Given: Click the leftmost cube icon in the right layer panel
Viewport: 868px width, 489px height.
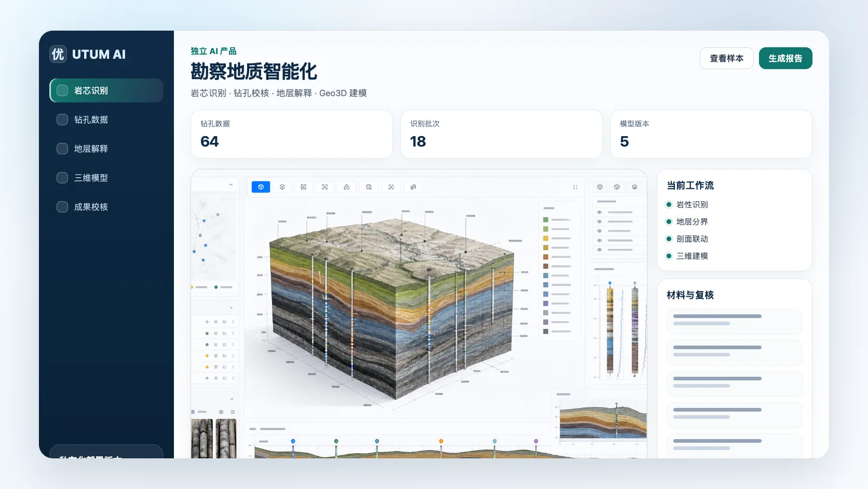Looking at the screenshot, I should pyautogui.click(x=600, y=187).
